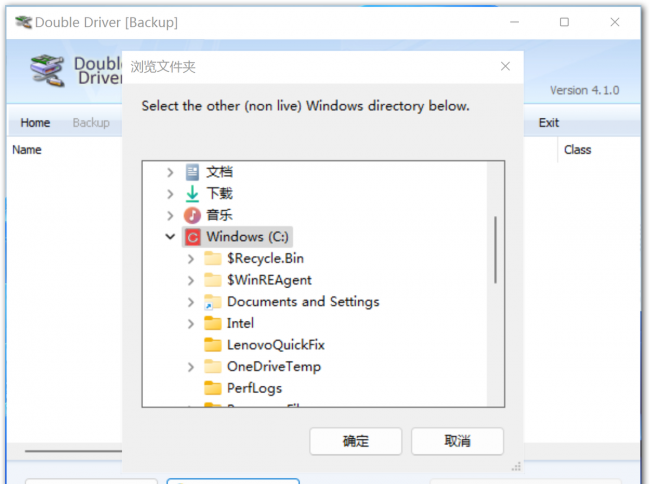Minimize the Double Driver window
This screenshot has height=484, width=650.
click(x=514, y=22)
